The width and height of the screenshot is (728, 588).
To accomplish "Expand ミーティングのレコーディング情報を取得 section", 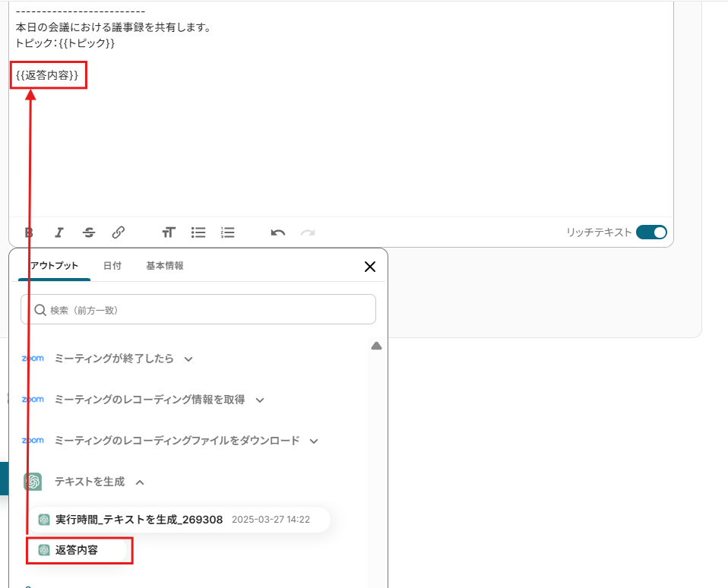I will 260,400.
